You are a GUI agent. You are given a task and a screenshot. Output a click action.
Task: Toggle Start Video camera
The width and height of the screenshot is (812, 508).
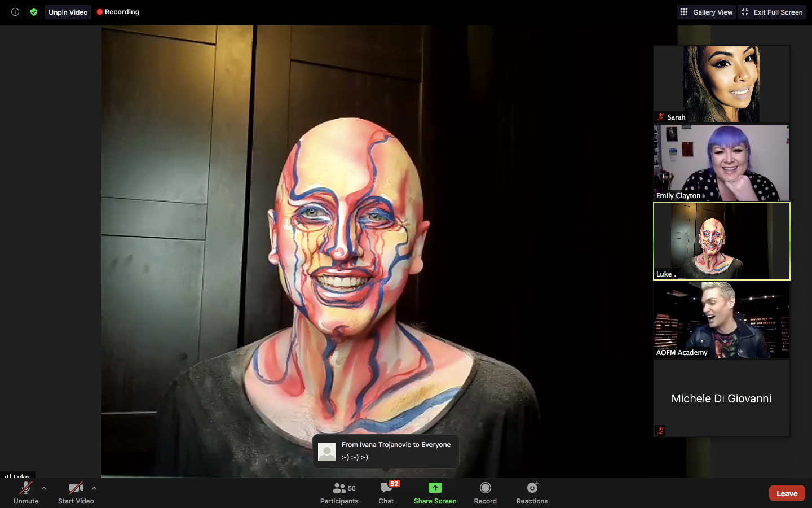(x=76, y=492)
